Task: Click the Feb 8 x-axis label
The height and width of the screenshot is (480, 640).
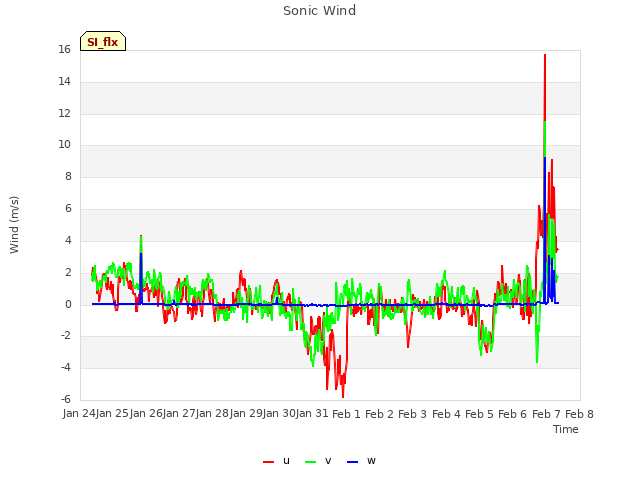Action: pyautogui.click(x=579, y=414)
